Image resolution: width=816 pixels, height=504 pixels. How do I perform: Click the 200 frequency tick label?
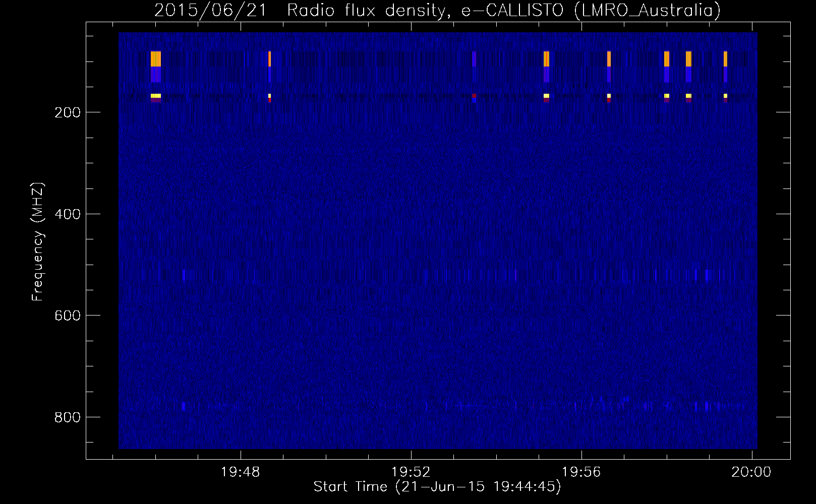point(68,112)
